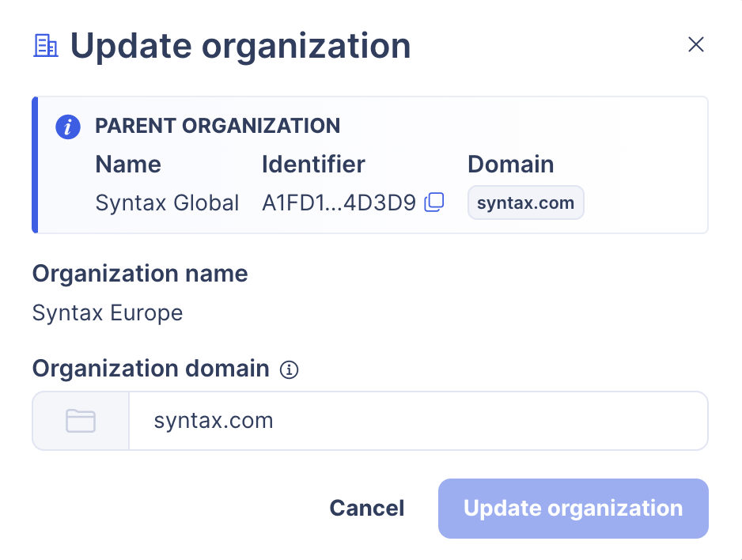Viewport: 742px width, 560px height.
Task: Click the syntax.com domain badge
Action: pos(525,202)
